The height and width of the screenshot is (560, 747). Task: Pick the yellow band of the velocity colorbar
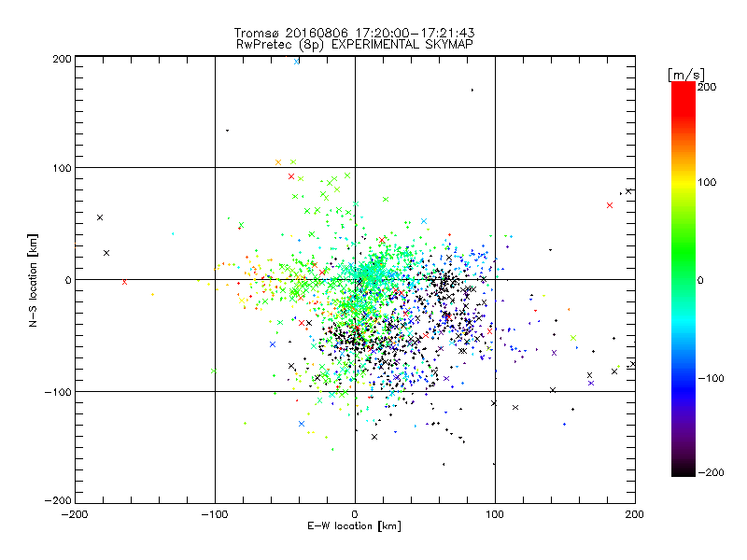[x=684, y=182]
